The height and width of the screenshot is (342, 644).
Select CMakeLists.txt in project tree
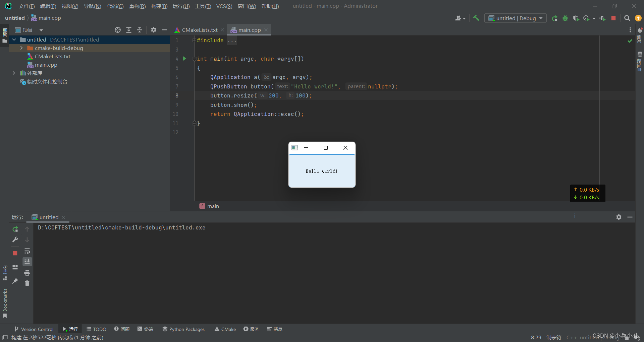click(x=53, y=57)
